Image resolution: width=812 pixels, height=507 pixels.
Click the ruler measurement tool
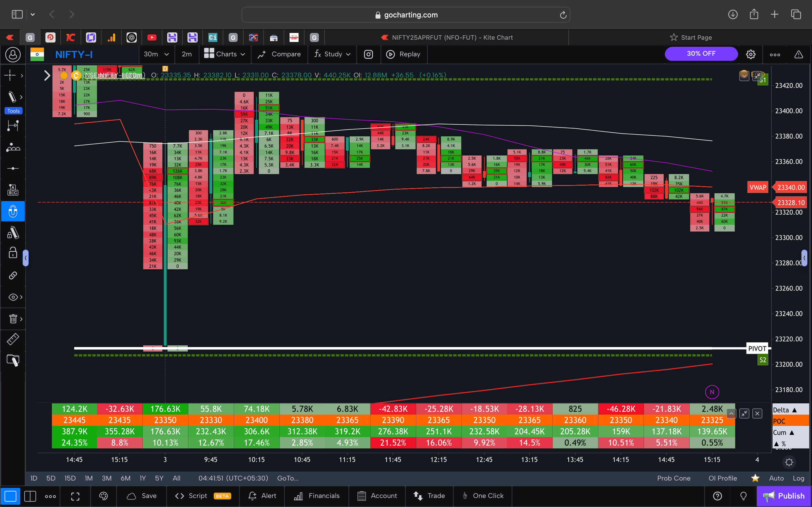[13, 339]
